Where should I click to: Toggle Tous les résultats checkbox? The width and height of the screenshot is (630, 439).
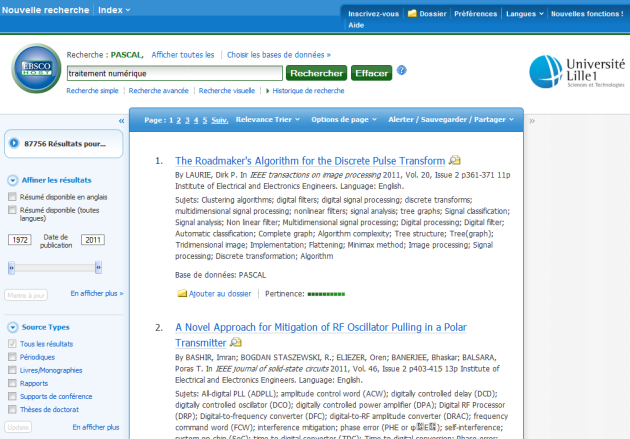(12, 343)
